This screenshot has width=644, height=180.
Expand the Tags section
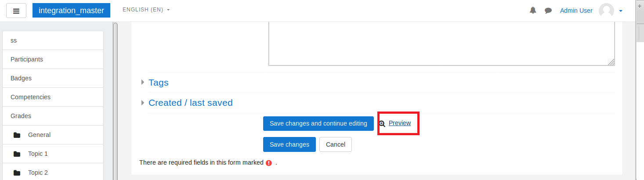158,83
